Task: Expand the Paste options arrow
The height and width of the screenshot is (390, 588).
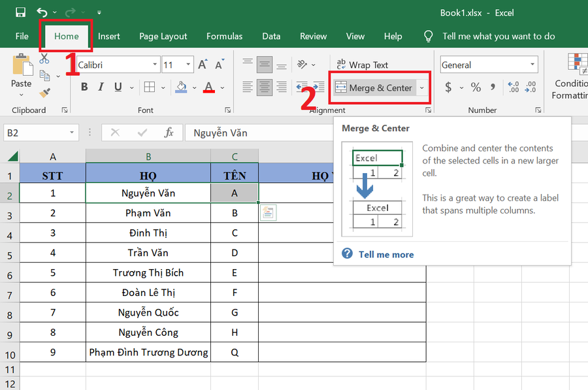Action: (22, 95)
